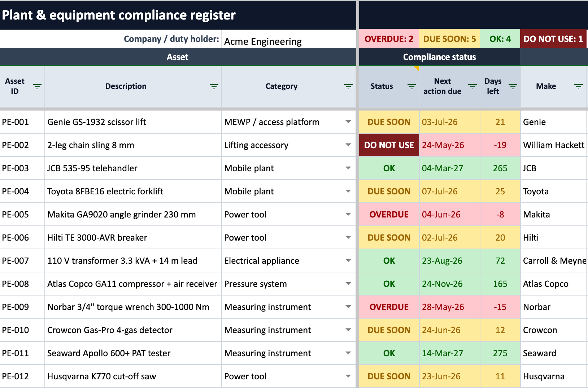Select Genie GS-1932 scissor lift description
This screenshot has width=588, height=388.
pos(133,122)
